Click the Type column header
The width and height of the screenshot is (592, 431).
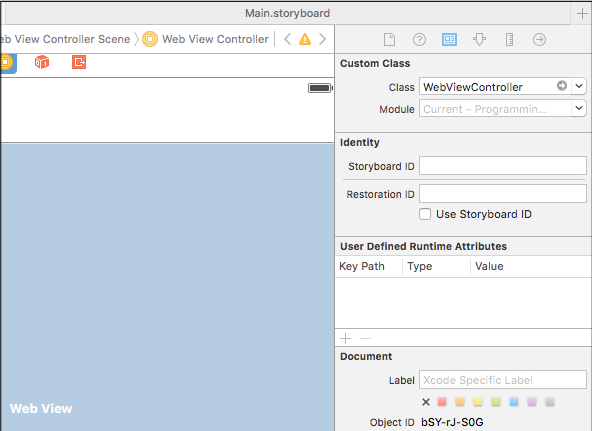point(419,266)
